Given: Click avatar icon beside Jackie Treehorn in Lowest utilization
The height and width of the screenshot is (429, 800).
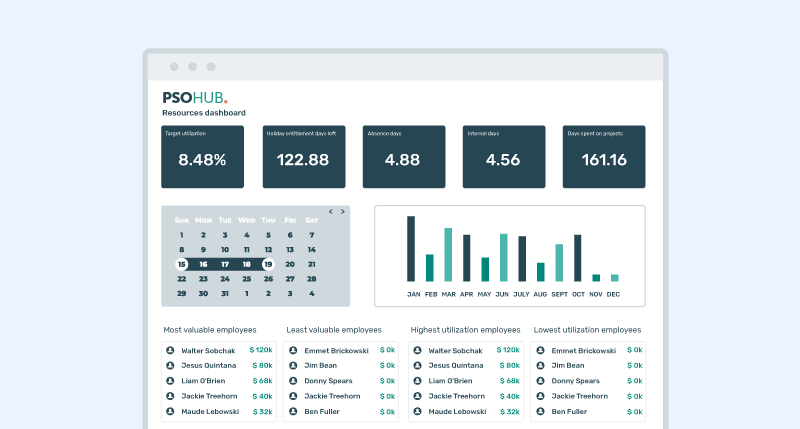Looking at the screenshot, I should pyautogui.click(x=540, y=396).
